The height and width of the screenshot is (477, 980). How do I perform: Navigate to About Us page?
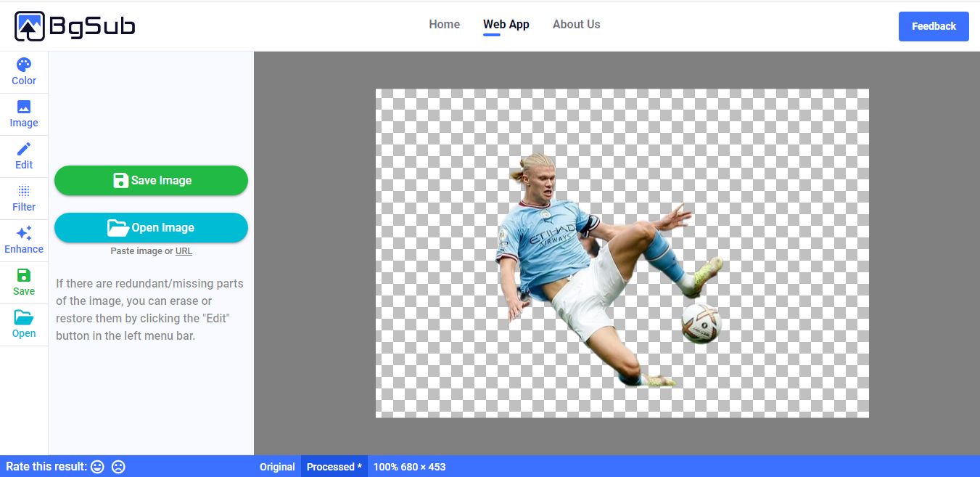pyautogui.click(x=576, y=25)
